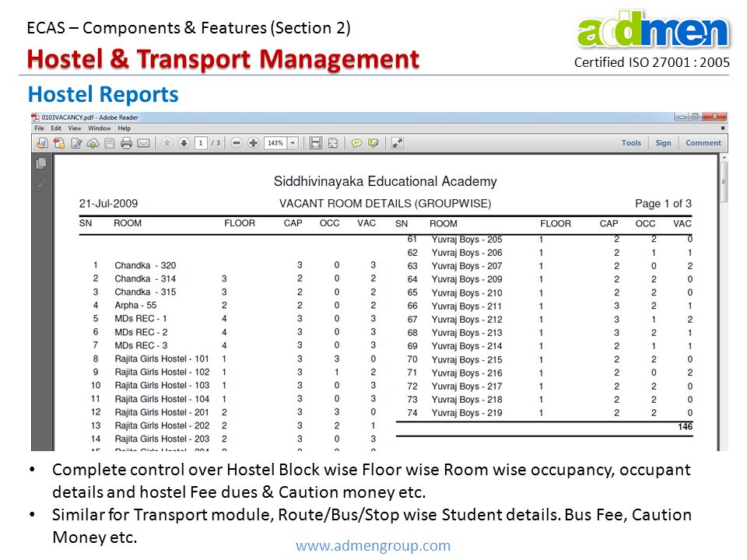The image size is (747, 560).
Task: Open the Tools pane
Action: (631, 143)
